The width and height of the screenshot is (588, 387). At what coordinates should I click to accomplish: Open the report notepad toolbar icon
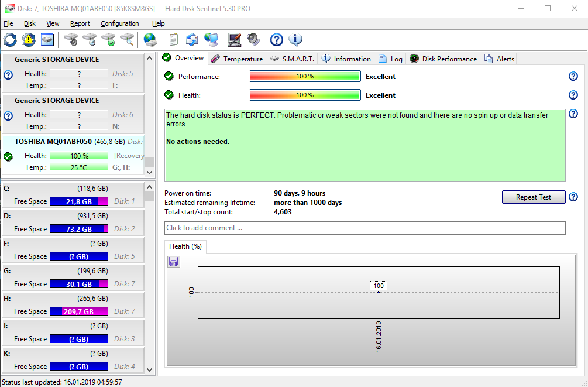click(x=173, y=40)
